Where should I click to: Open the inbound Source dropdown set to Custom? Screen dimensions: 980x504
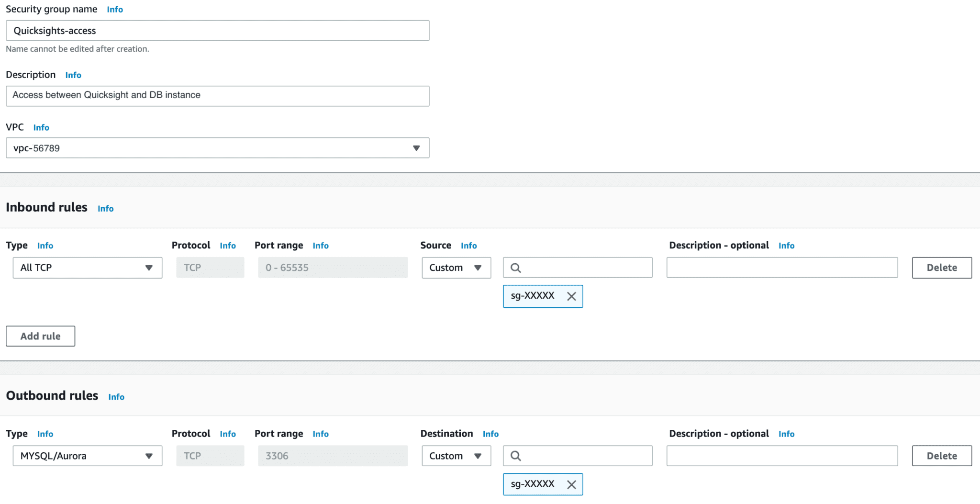[456, 268]
